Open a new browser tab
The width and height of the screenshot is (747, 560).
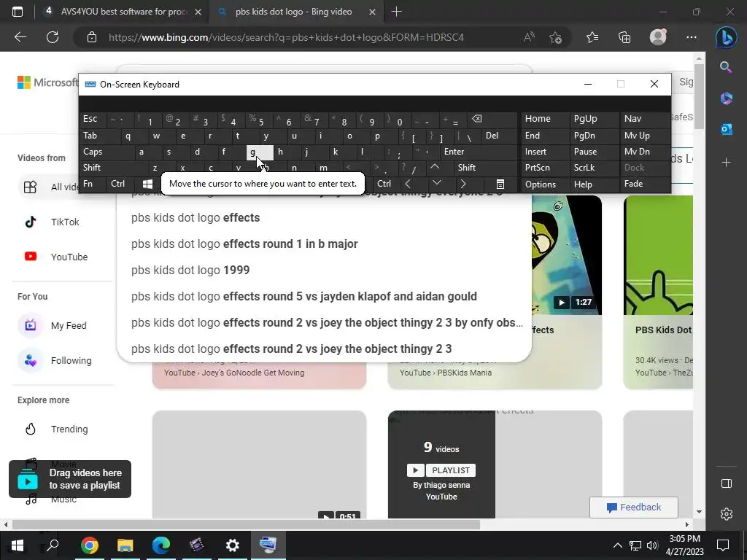(396, 12)
